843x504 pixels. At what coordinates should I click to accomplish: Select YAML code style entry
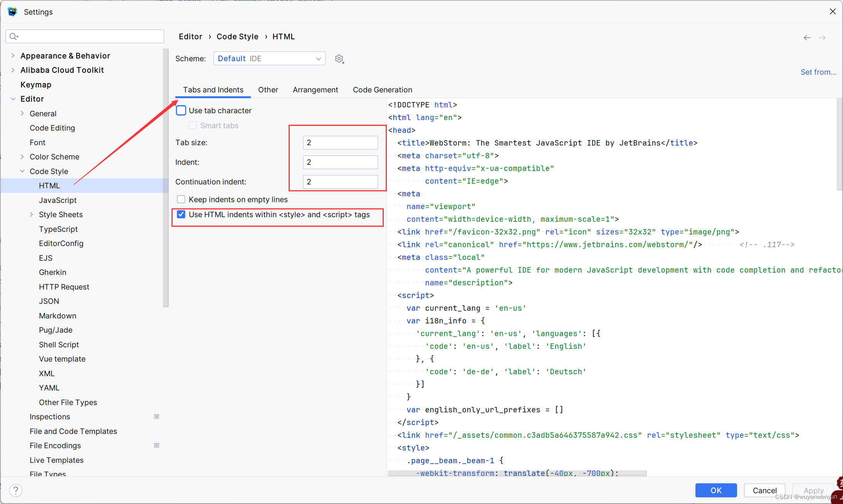(49, 388)
